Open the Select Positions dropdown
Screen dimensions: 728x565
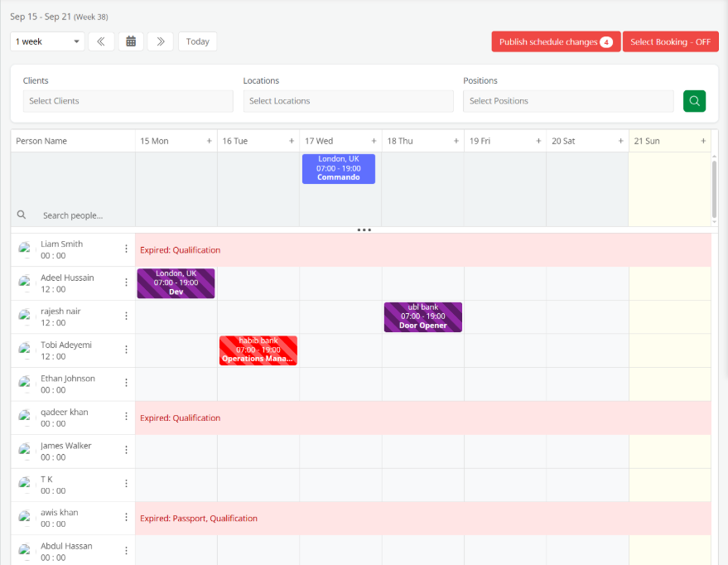pyautogui.click(x=568, y=101)
